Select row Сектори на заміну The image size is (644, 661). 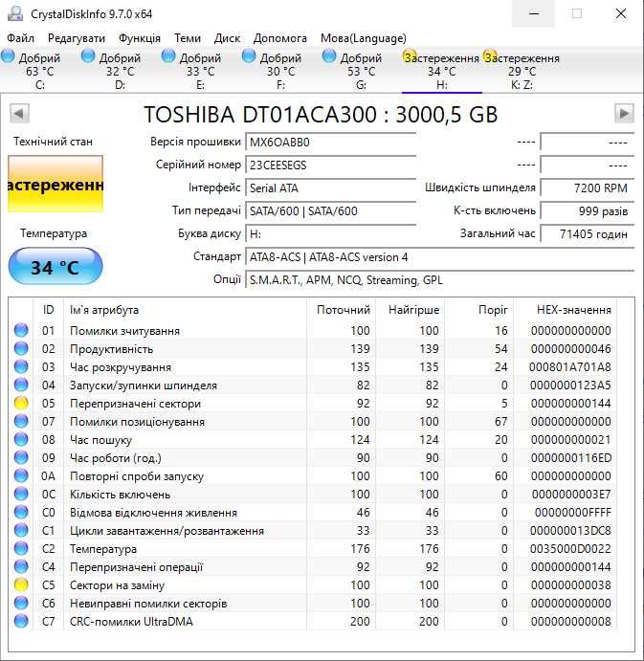click(x=313, y=584)
